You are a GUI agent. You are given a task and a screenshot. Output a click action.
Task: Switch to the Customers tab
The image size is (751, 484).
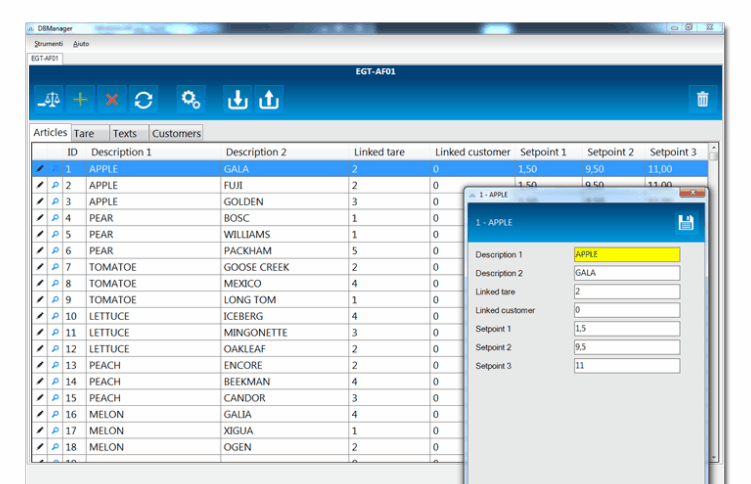click(x=176, y=134)
